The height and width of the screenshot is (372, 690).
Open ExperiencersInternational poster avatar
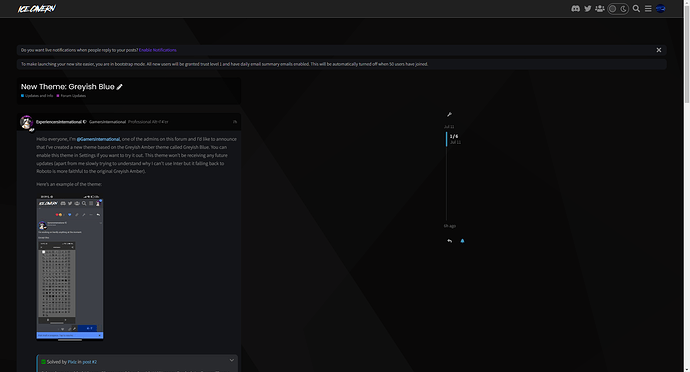tap(27, 122)
